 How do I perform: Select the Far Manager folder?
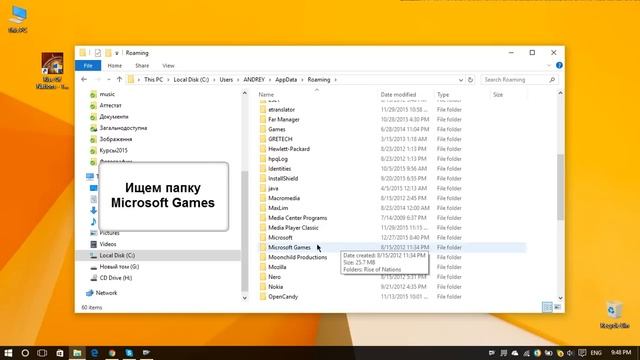tap(284, 120)
